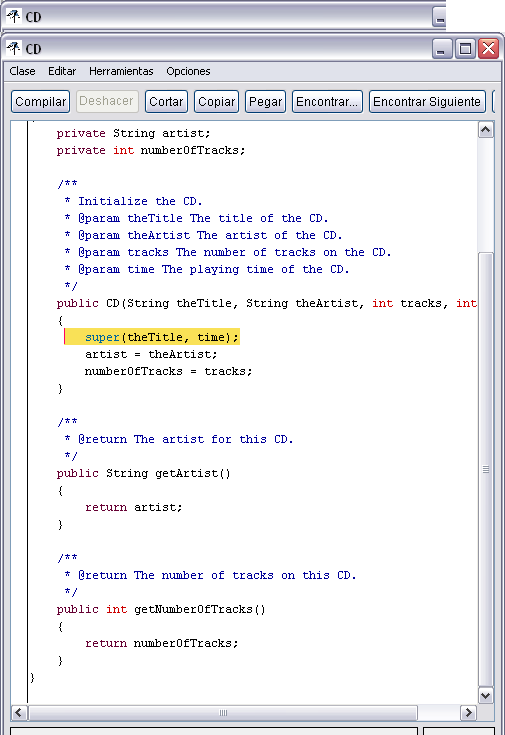505x735 pixels.
Task: Click the highlighted super(theTitle, time); line
Action: (x=152, y=337)
